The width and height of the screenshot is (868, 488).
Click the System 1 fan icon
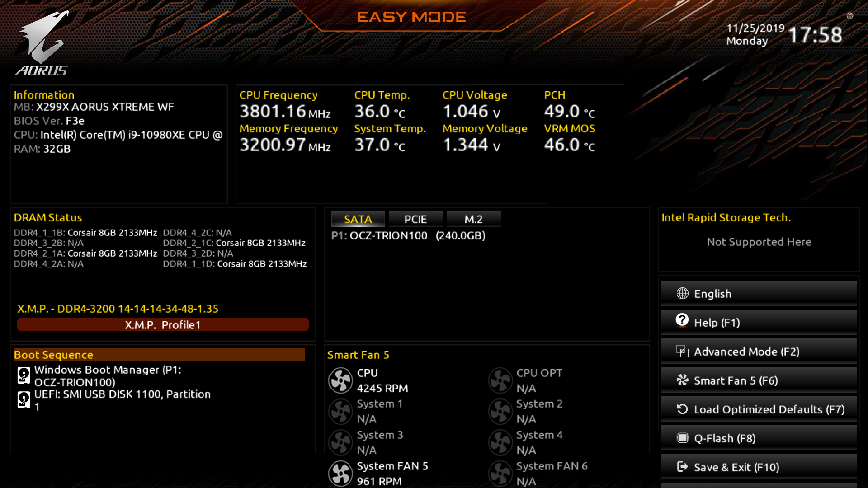(x=340, y=411)
